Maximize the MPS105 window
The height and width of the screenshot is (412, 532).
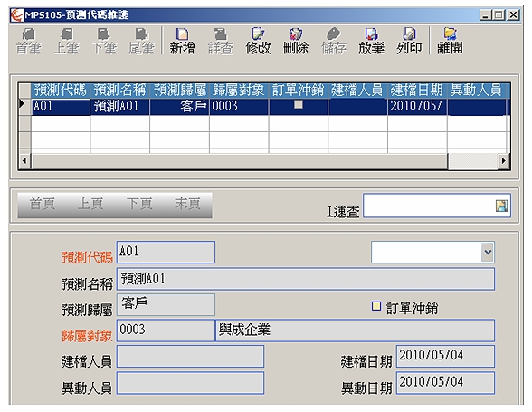[499, 15]
